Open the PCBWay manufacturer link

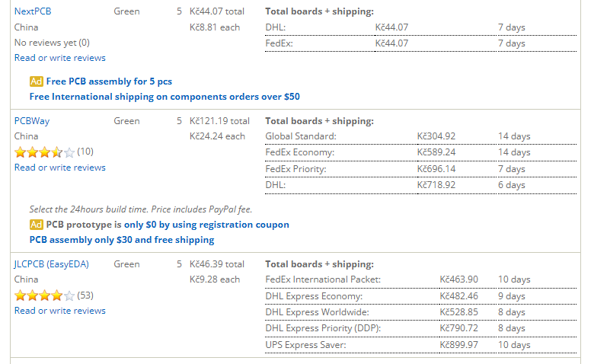(x=32, y=120)
